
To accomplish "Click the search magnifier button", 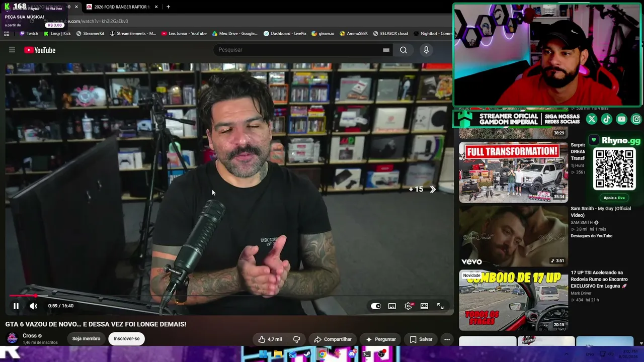I will pos(404,50).
